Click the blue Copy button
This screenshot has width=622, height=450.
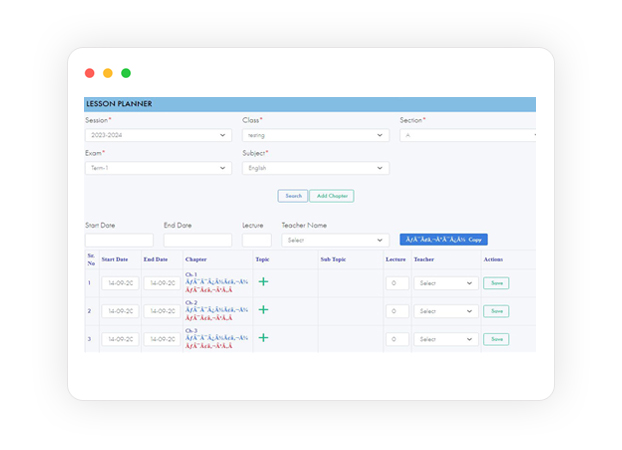click(443, 240)
